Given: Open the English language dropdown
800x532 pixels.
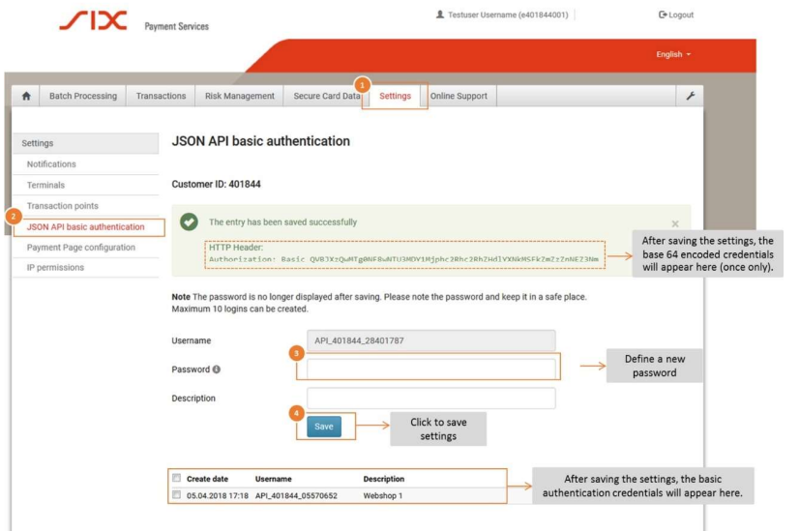Looking at the screenshot, I should [673, 55].
